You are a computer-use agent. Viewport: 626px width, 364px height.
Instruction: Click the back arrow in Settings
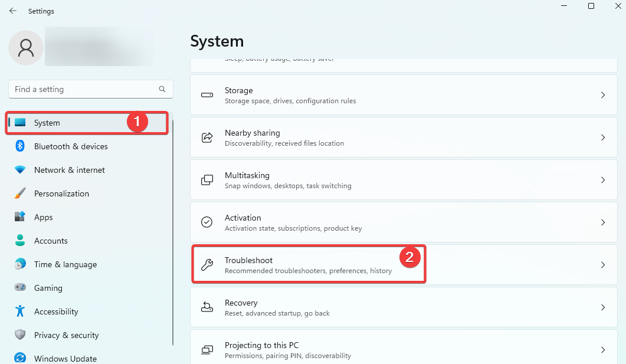(13, 11)
